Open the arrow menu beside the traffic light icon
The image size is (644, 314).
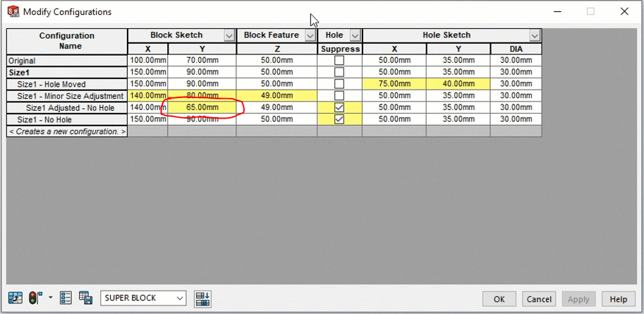point(51,297)
